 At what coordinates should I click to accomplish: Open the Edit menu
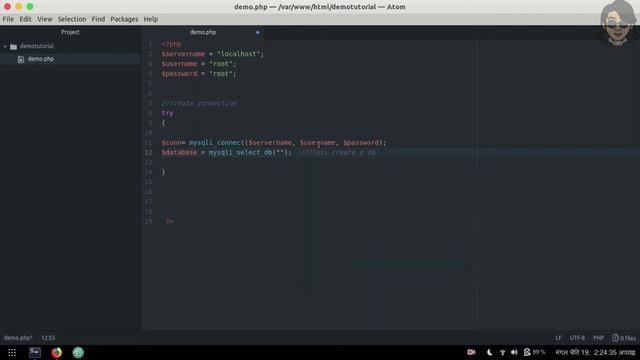(x=25, y=19)
